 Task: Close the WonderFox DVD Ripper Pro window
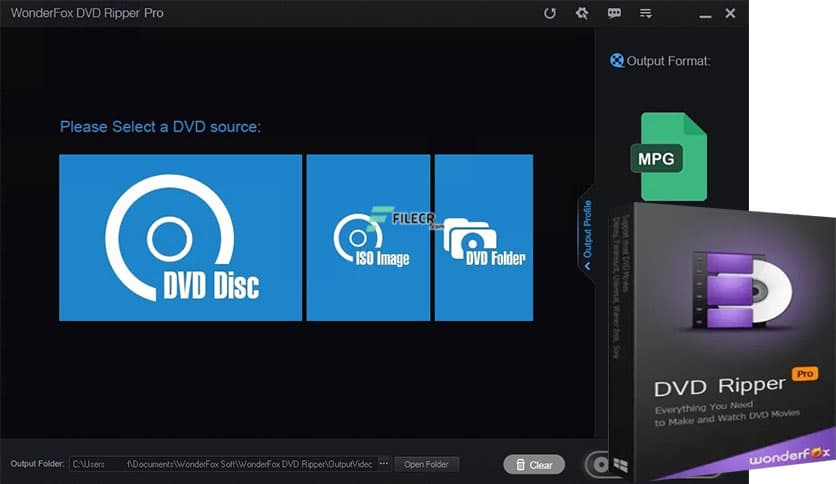(730, 13)
